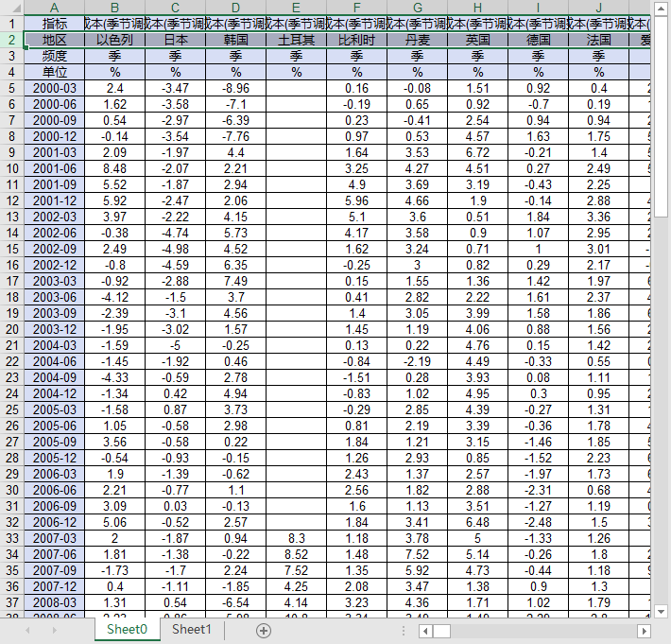Click the value 5.96 in column F
Image resolution: width=671 pixels, height=644 pixels.
[x=357, y=200]
